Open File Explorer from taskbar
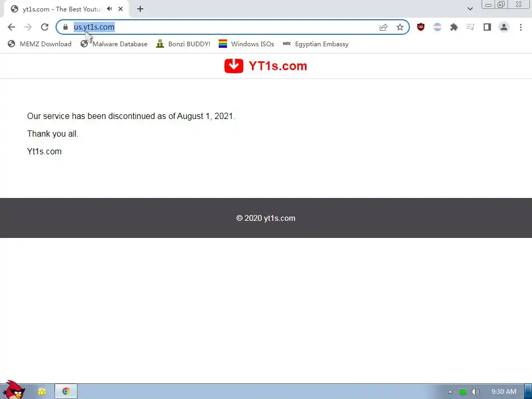The width and height of the screenshot is (532, 399). [x=42, y=392]
